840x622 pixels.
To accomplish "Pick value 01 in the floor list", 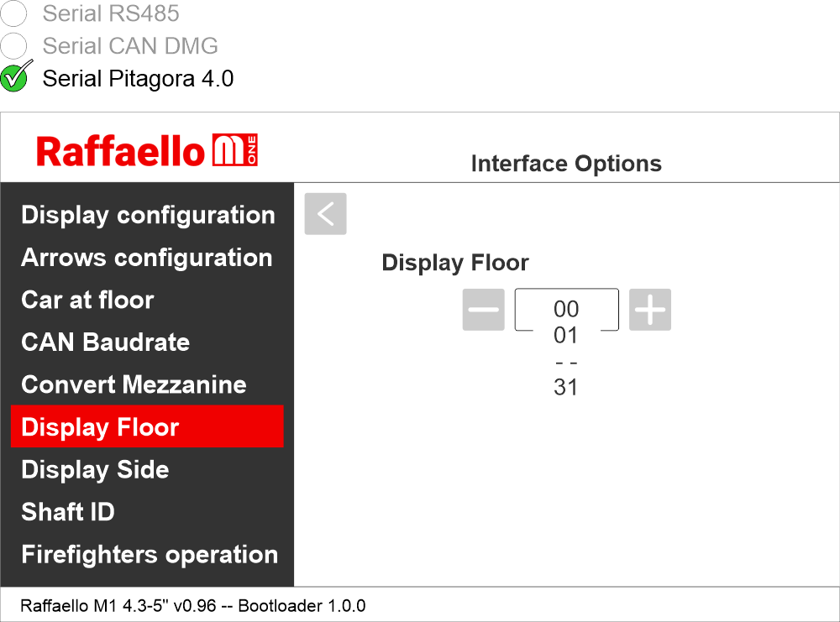I will [x=566, y=336].
